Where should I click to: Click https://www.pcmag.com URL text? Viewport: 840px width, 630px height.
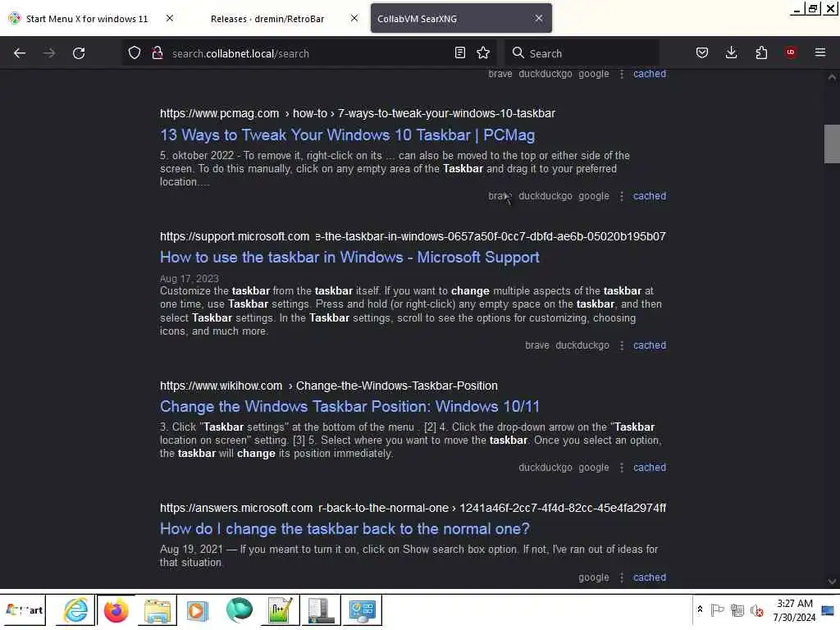click(219, 113)
